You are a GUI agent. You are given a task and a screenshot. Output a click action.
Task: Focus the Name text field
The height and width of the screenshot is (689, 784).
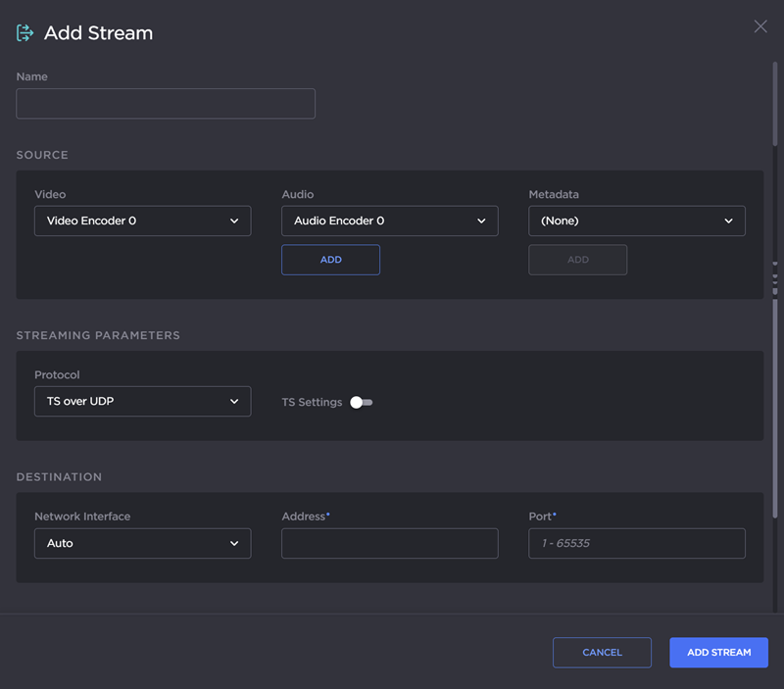click(166, 104)
